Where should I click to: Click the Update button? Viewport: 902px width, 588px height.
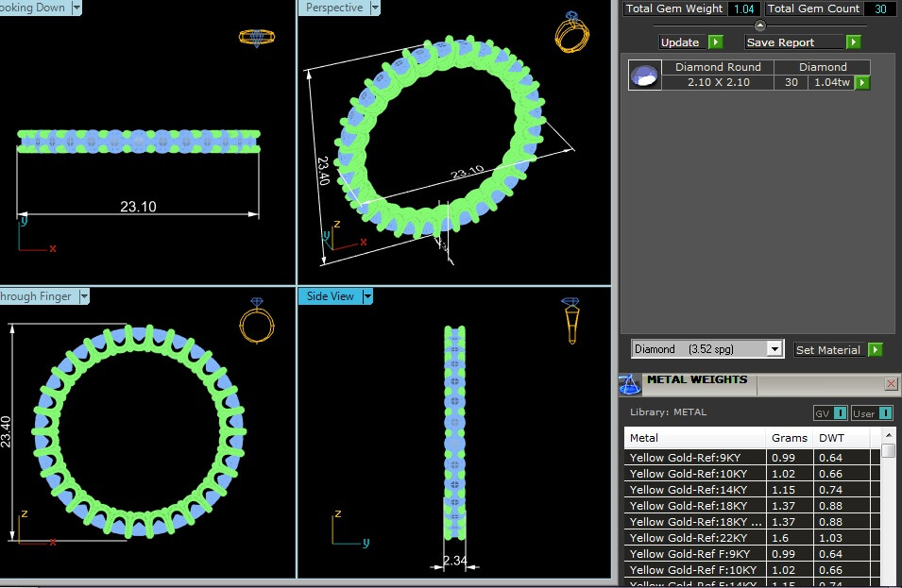coord(680,42)
